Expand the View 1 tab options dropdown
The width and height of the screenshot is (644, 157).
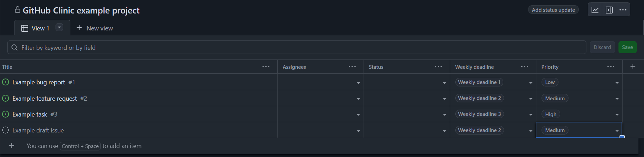click(59, 27)
